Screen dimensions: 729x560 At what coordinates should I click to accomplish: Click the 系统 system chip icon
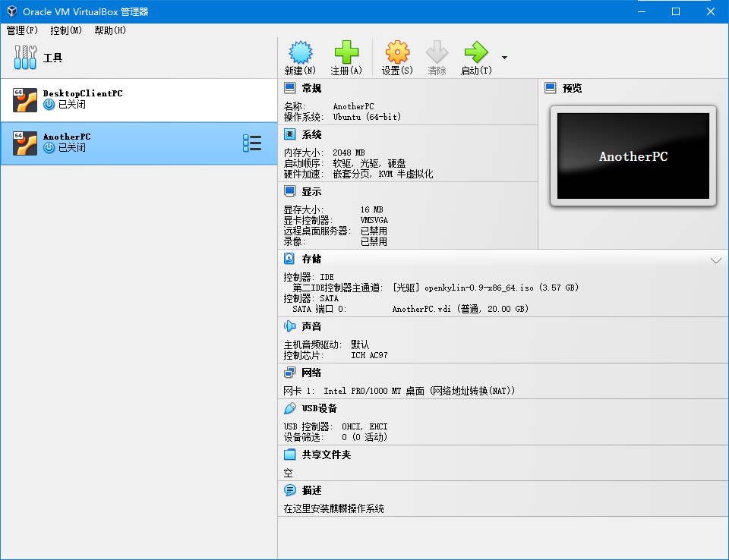coord(289,134)
